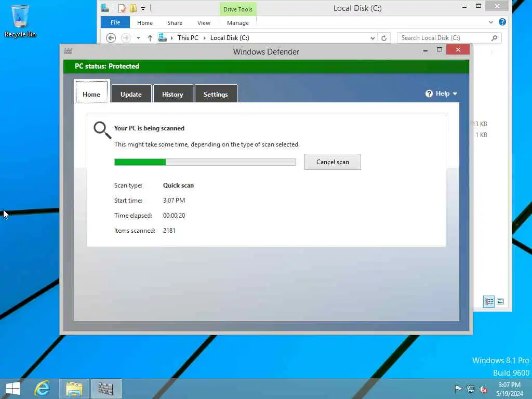Go up one folder level in Explorer
The height and width of the screenshot is (399, 532).
(x=150, y=38)
